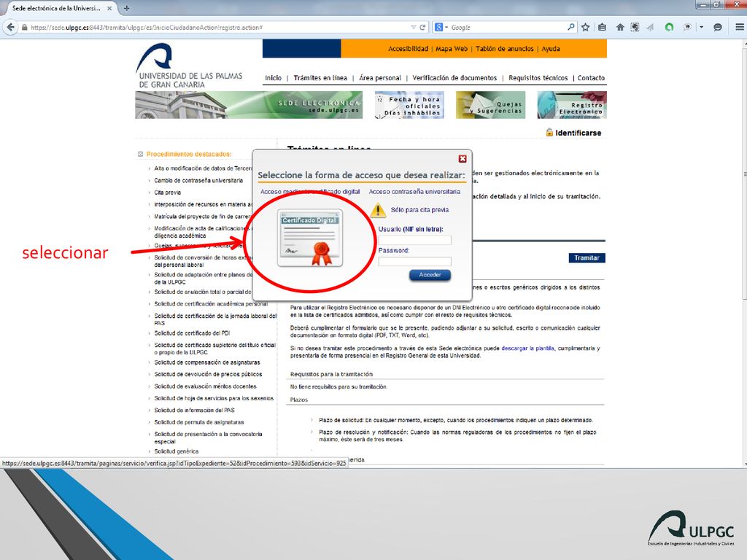The height and width of the screenshot is (560, 747).
Task: Open Verificación de documentos menu
Action: [x=454, y=77]
